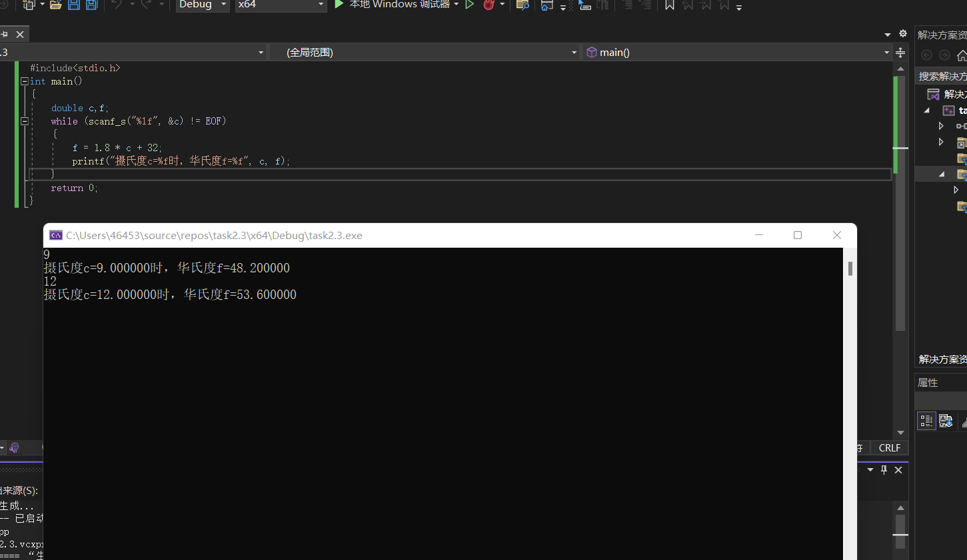The height and width of the screenshot is (560, 967).
Task: Click the console window title path
Action: [x=214, y=235]
